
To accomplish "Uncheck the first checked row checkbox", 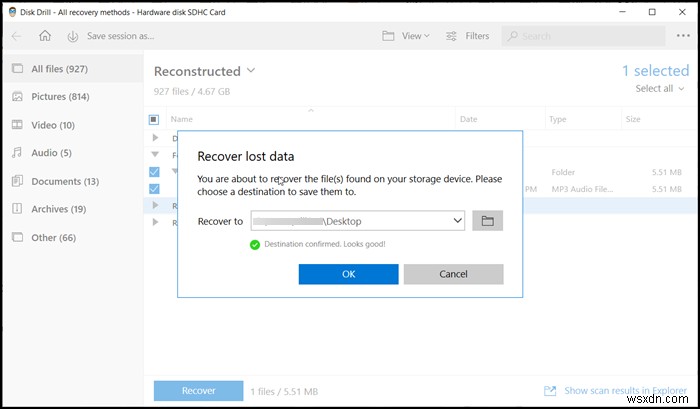I will 153,171.
